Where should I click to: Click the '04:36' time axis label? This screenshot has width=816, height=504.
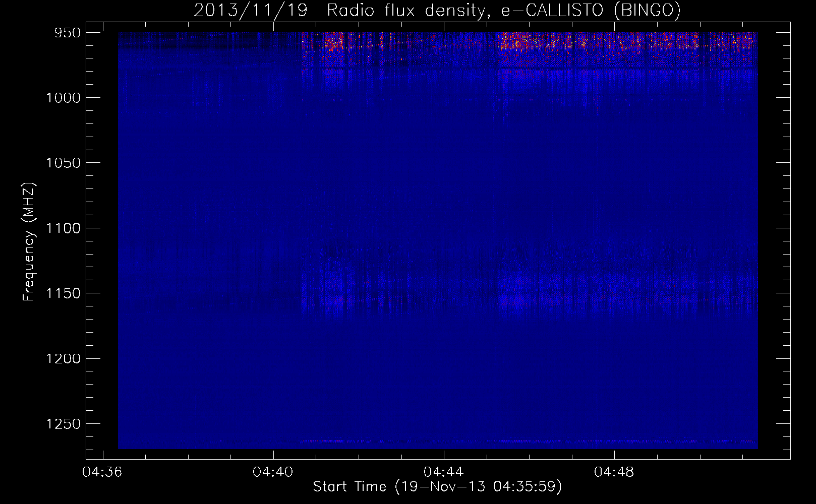pos(103,472)
